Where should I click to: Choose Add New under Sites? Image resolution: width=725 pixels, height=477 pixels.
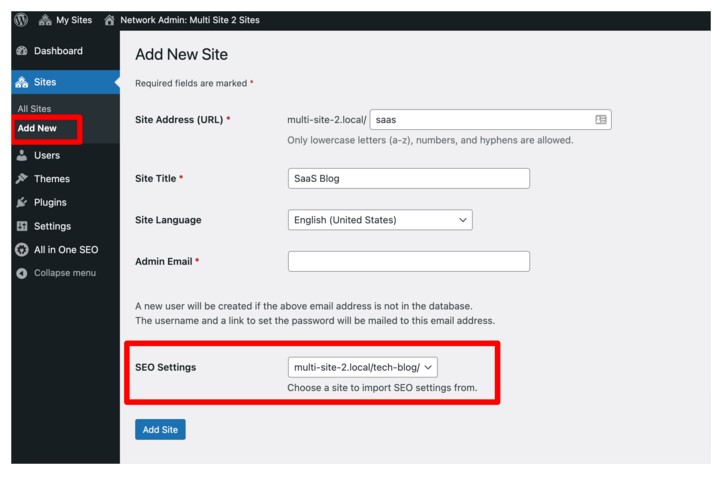coord(37,128)
